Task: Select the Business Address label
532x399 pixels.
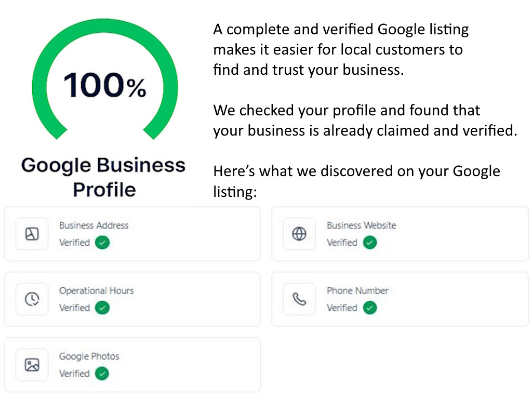Action: click(x=94, y=225)
